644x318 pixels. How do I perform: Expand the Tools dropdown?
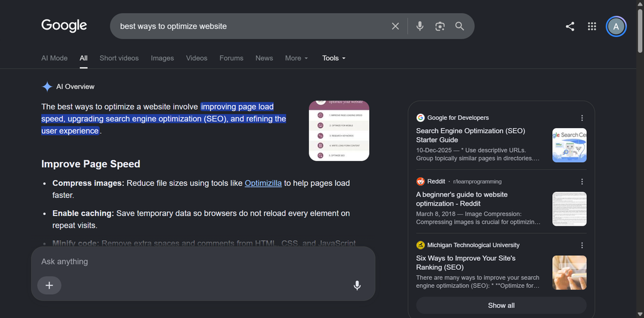[334, 58]
